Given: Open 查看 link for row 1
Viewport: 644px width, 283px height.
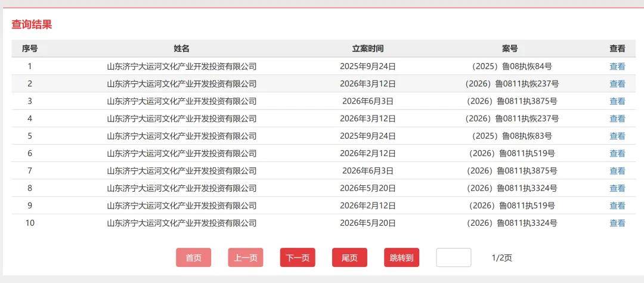Looking at the screenshot, I should pos(617,67).
